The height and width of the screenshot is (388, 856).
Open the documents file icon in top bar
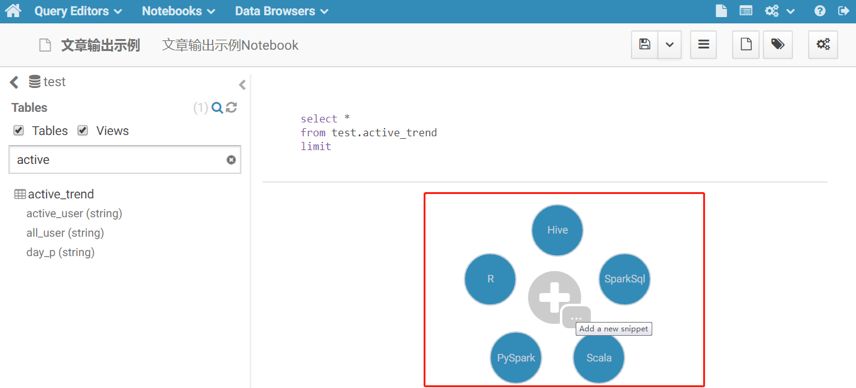coord(721,11)
